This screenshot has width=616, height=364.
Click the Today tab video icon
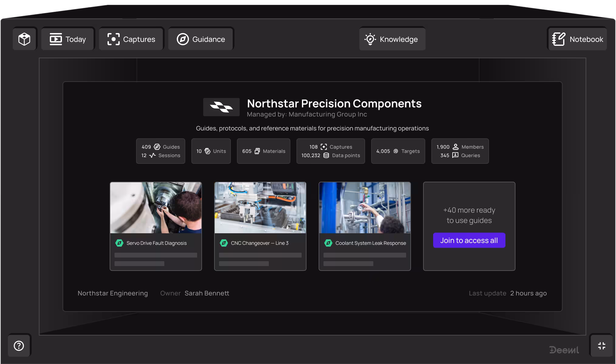pyautogui.click(x=56, y=39)
